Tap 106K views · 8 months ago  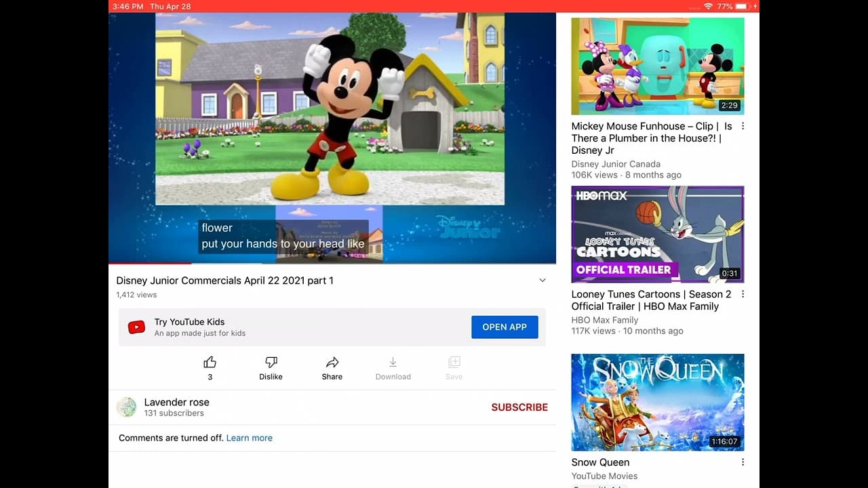click(x=627, y=175)
